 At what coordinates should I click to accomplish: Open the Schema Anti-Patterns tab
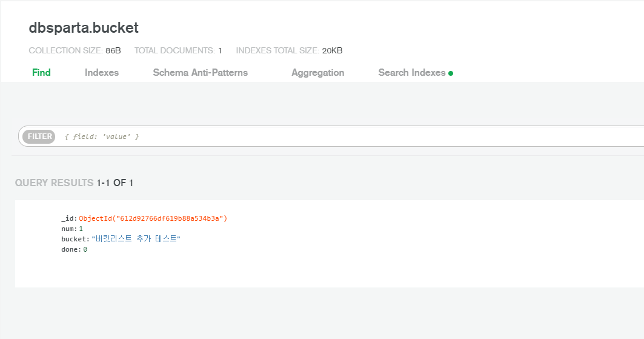[200, 73]
